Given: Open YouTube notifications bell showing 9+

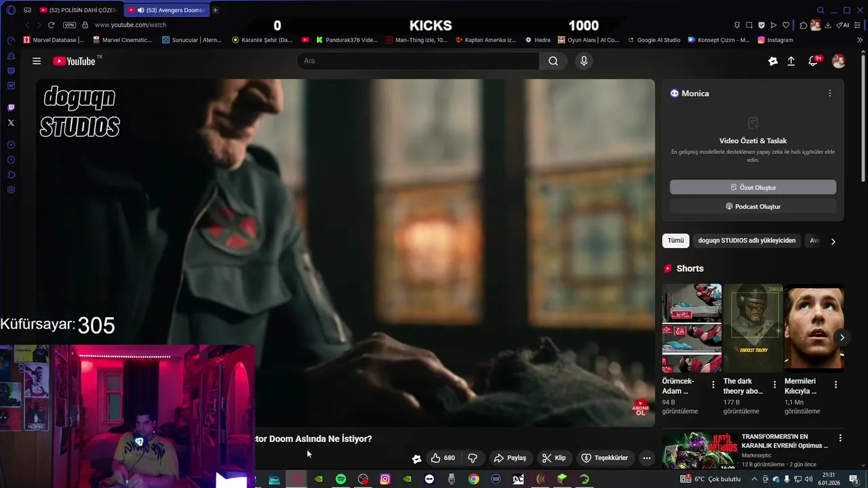Looking at the screenshot, I should click(813, 61).
